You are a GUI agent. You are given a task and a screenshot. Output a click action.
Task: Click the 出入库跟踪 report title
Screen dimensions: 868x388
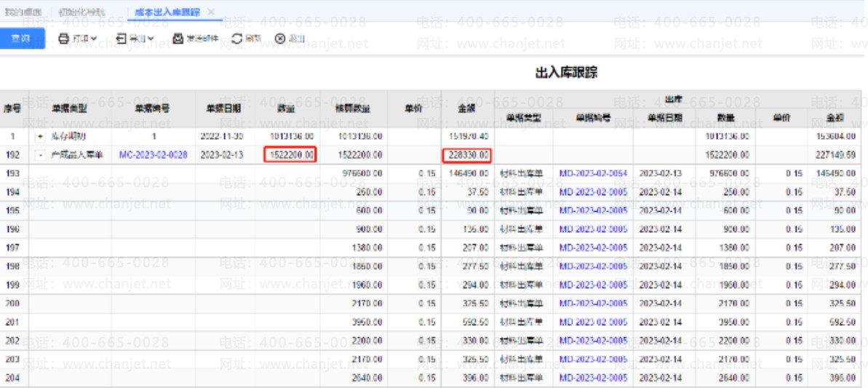(566, 73)
